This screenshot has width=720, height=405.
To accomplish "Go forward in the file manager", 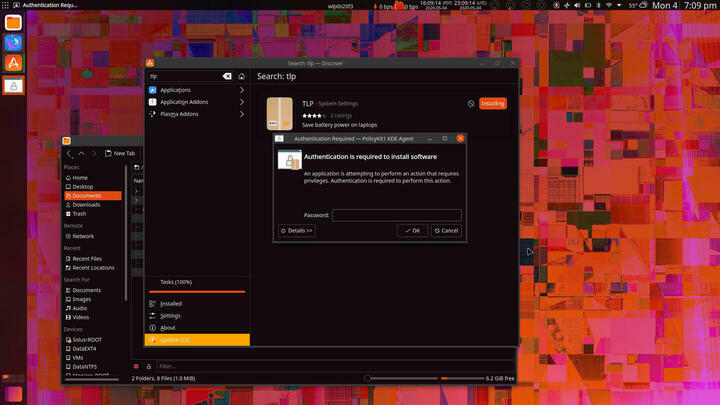I will click(x=94, y=153).
